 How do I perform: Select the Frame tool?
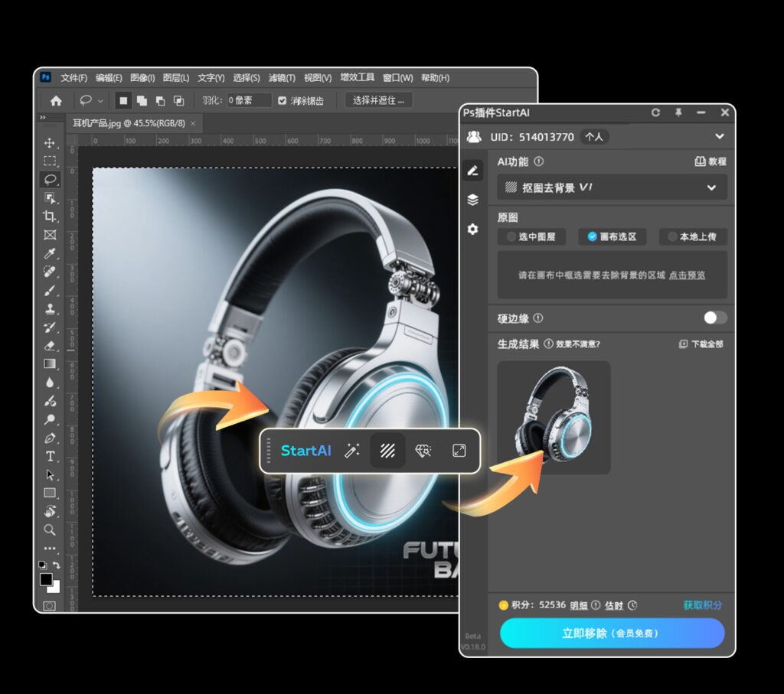point(50,235)
